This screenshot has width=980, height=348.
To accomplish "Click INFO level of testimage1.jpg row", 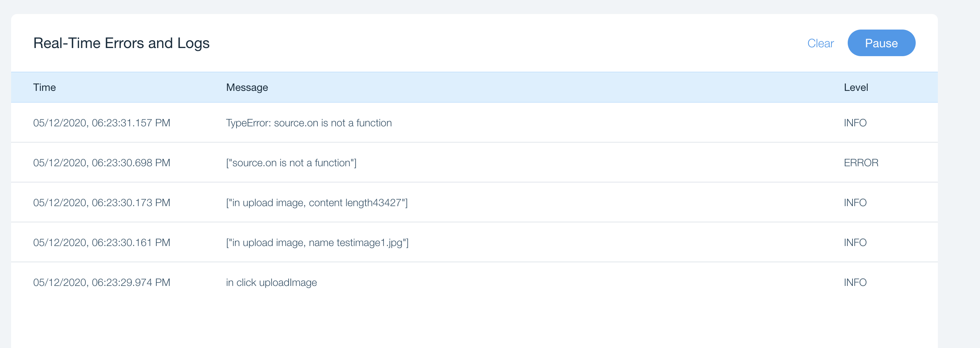I will click(855, 243).
